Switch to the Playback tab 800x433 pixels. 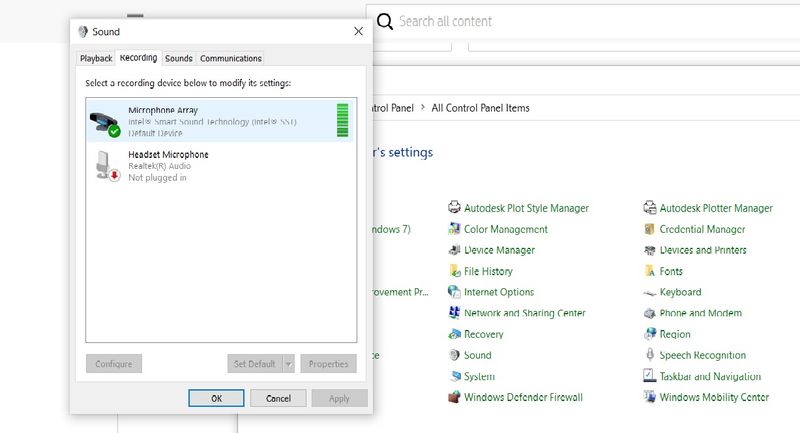(96, 59)
